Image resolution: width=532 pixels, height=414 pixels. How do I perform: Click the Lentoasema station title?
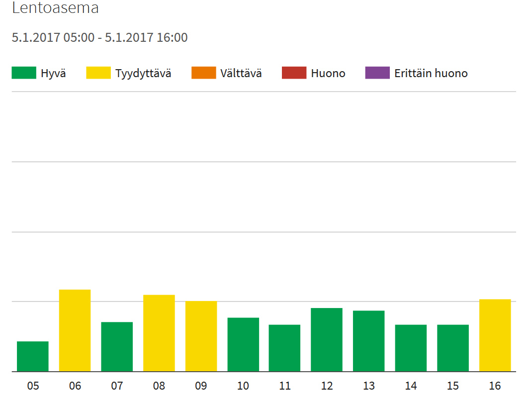(x=55, y=8)
